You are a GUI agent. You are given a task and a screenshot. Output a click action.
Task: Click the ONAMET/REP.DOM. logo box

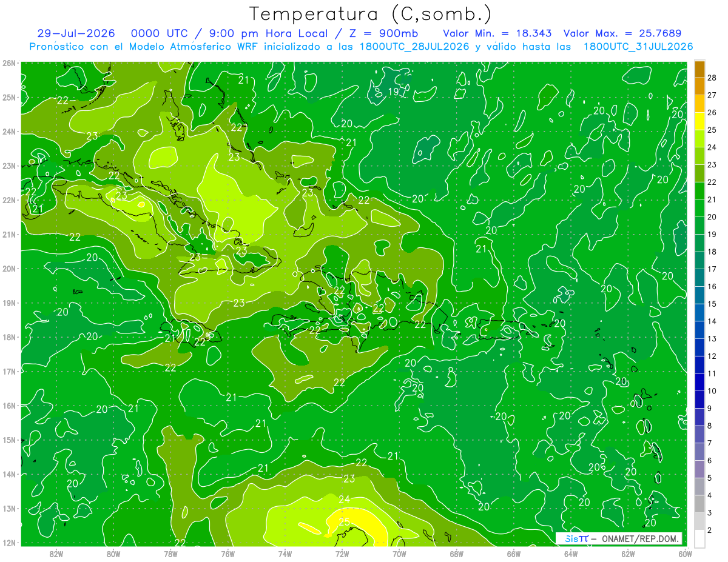pos(619,538)
